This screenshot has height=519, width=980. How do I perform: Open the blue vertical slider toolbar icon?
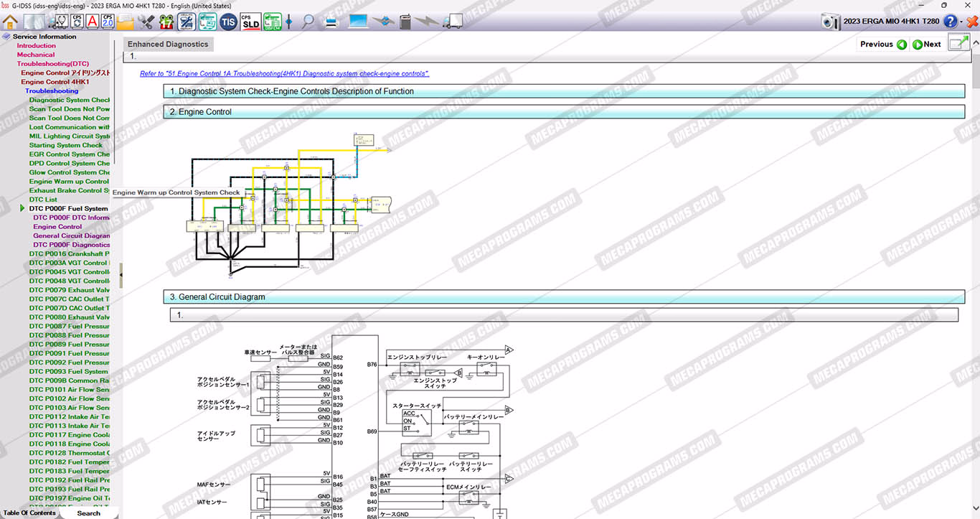tap(289, 22)
